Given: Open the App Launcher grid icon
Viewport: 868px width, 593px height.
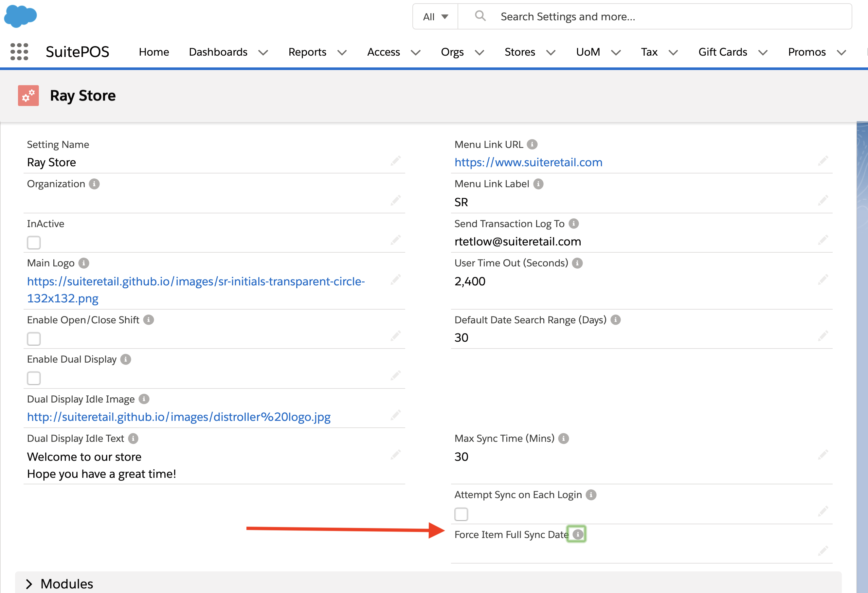Looking at the screenshot, I should [19, 51].
